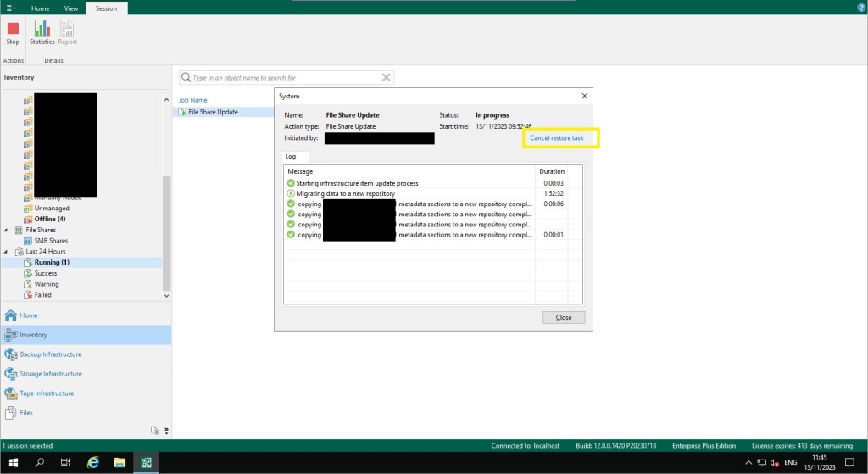This screenshot has height=474, width=868.
Task: Click the network tray icon
Action: (762, 463)
